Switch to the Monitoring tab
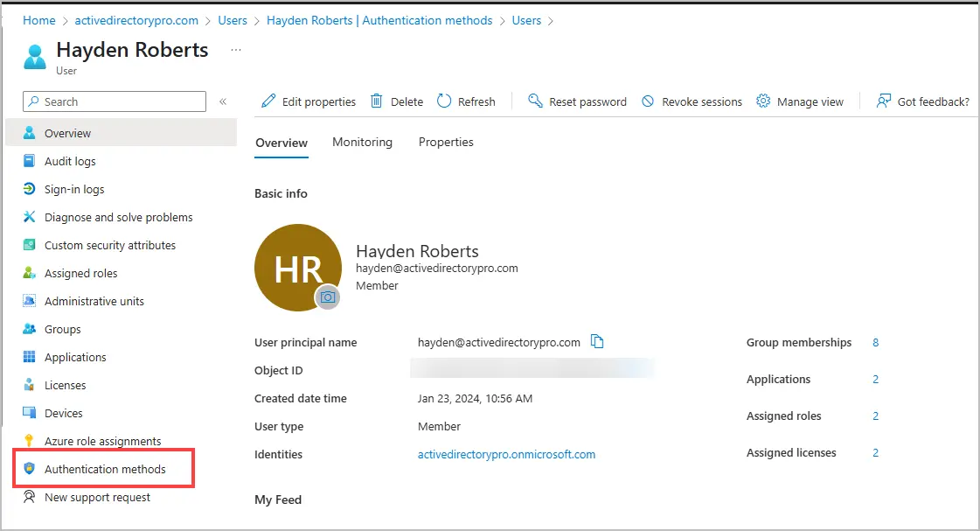The width and height of the screenshot is (980, 531). point(362,142)
